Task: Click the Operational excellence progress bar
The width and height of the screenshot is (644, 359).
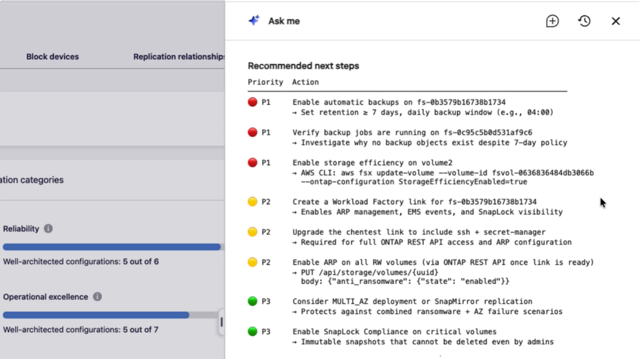Action: pos(111,315)
